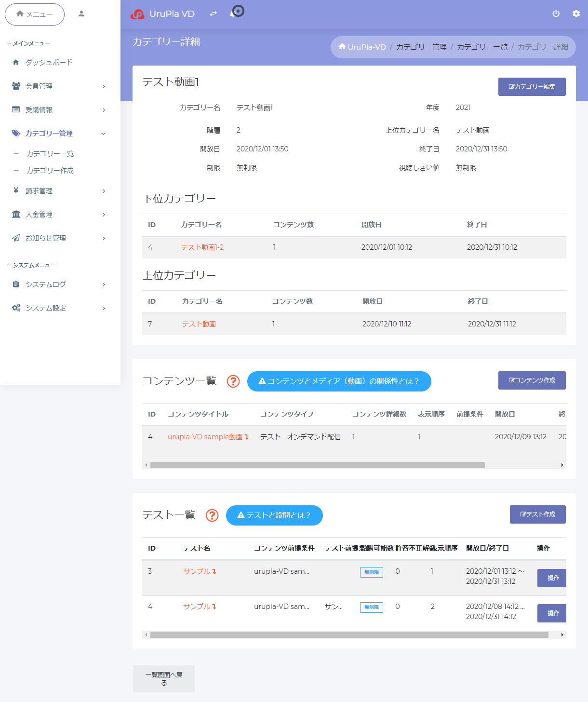Click arrow icon beside サンプル in row 3
Viewport: 588px width, 702px height.
[214, 571]
